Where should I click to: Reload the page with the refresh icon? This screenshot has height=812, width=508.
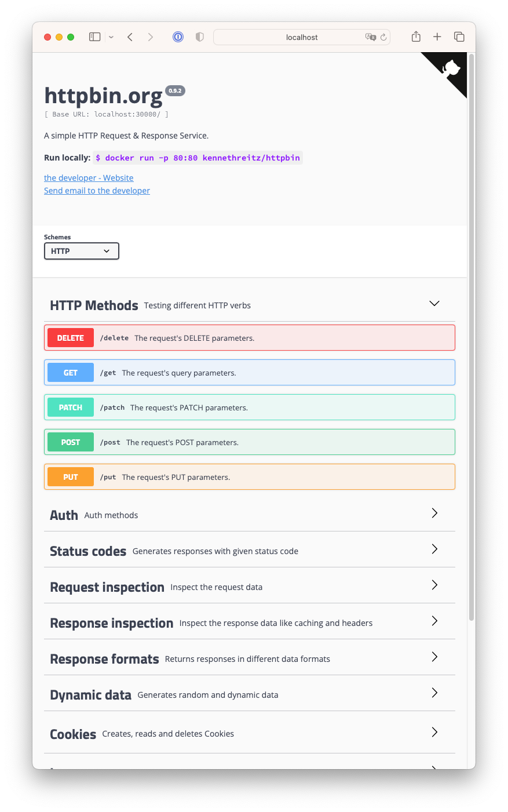[383, 37]
